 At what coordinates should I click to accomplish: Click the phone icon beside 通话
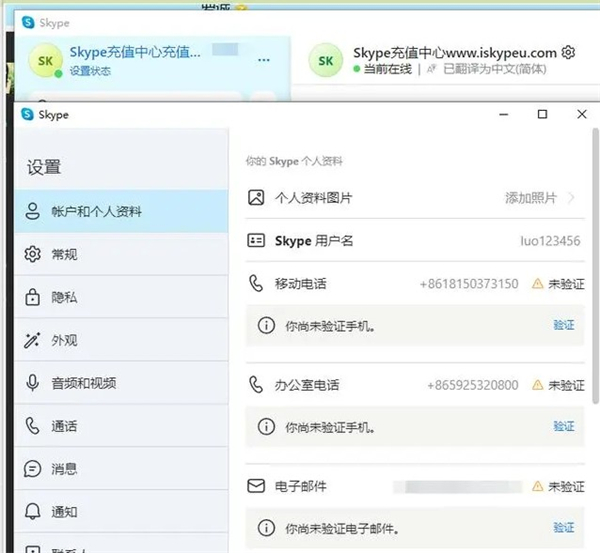(x=33, y=426)
